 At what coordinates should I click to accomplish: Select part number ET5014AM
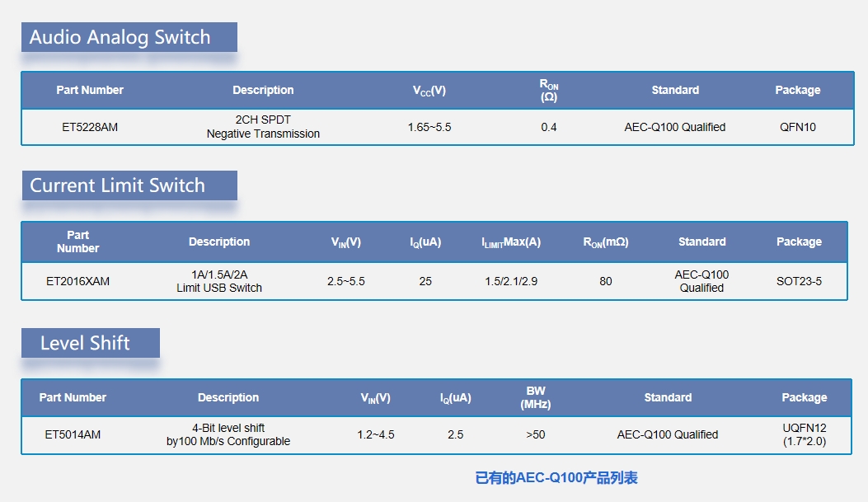click(73, 434)
